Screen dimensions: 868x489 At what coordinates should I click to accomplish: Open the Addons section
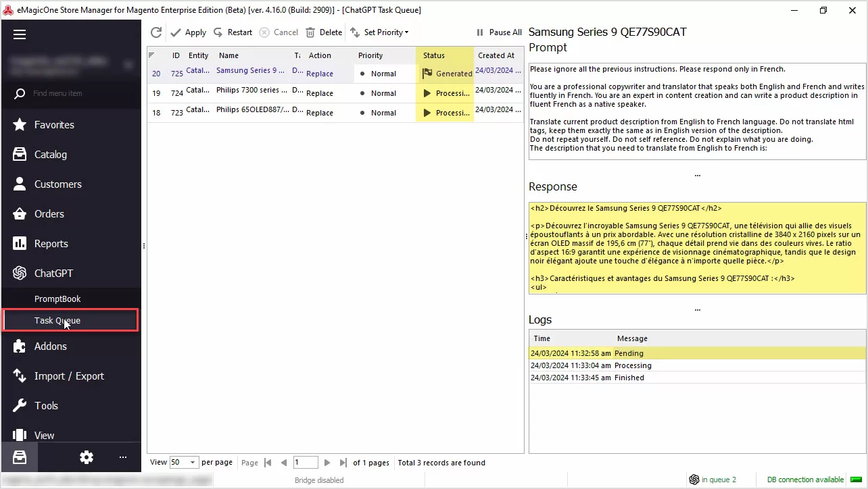pyautogui.click(x=70, y=346)
